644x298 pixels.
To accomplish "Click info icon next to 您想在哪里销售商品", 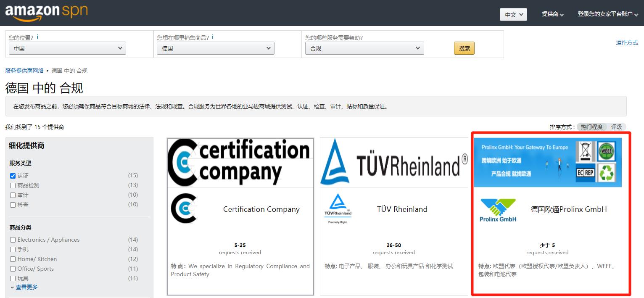I will point(213,37).
